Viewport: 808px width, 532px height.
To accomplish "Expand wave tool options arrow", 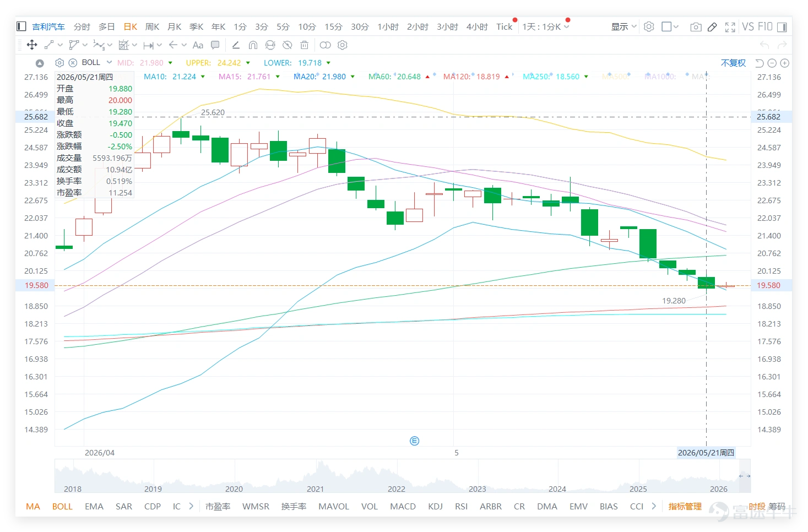I will click(x=110, y=45).
